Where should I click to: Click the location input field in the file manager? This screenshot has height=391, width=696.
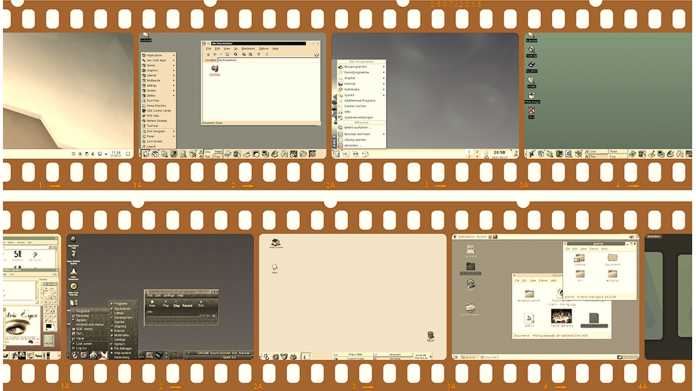[268, 60]
